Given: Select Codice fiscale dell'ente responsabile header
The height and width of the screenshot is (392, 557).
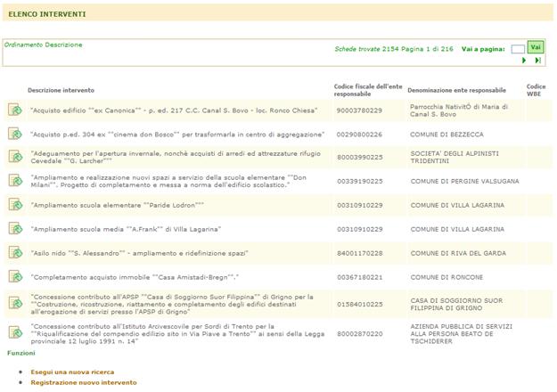Looking at the screenshot, I should point(368,90).
